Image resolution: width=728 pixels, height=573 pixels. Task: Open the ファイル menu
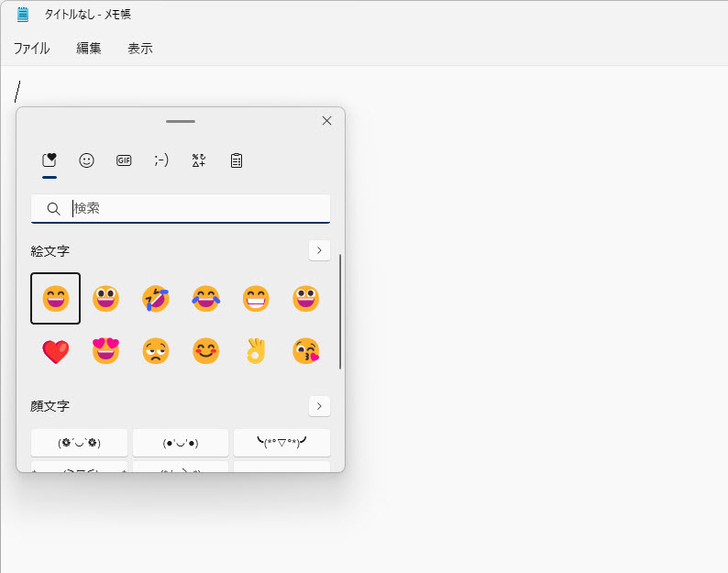pyautogui.click(x=31, y=49)
